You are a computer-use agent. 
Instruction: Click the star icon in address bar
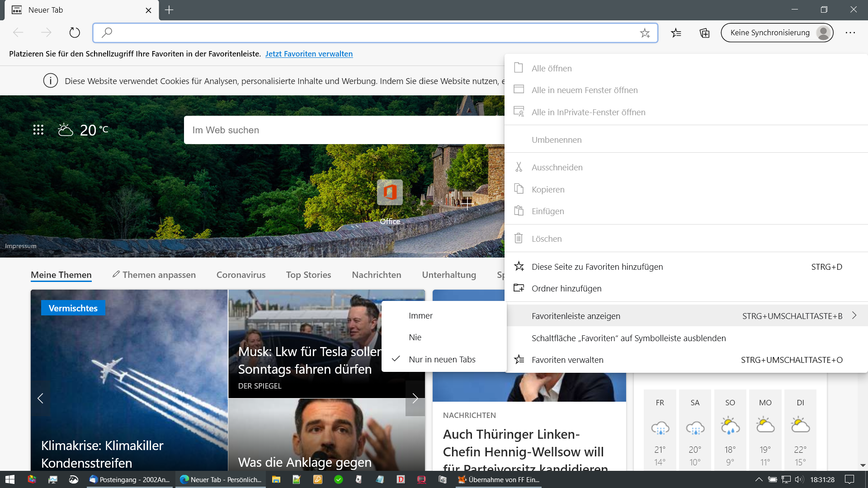coord(645,33)
